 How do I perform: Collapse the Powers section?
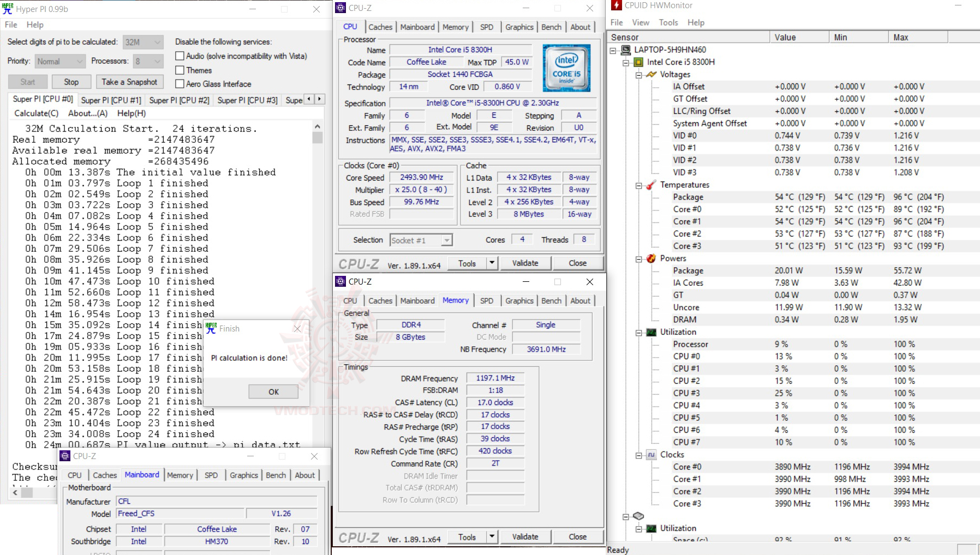click(638, 259)
